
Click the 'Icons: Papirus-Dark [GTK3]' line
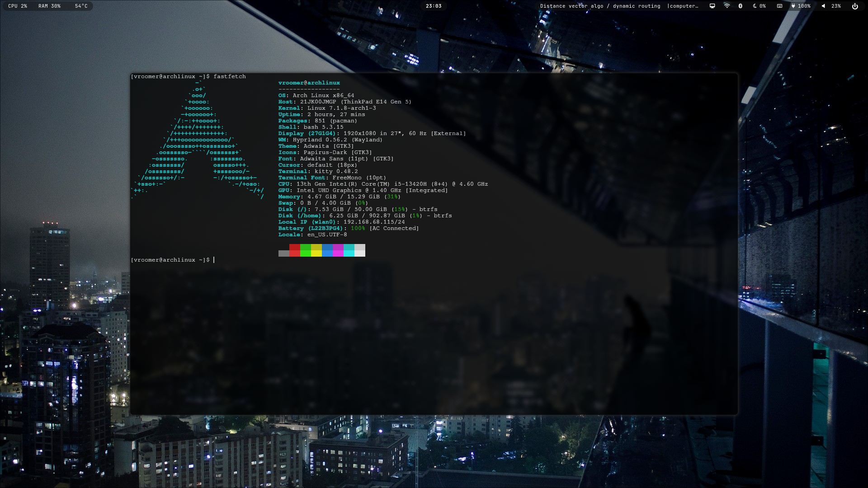tap(325, 152)
